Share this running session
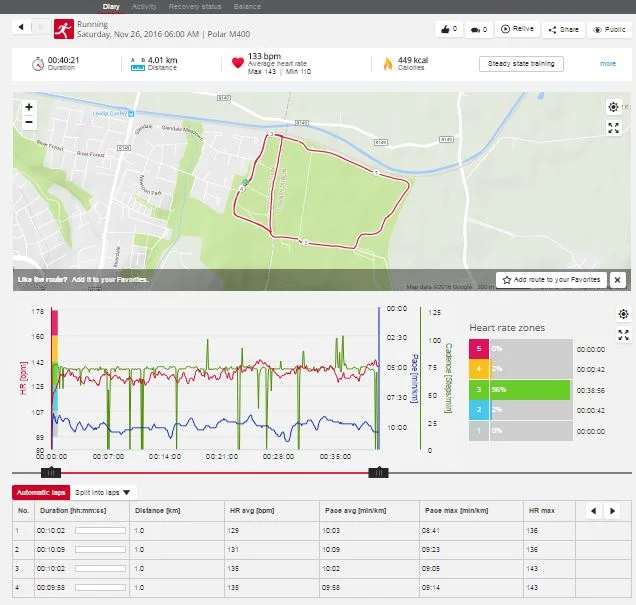 (x=563, y=30)
